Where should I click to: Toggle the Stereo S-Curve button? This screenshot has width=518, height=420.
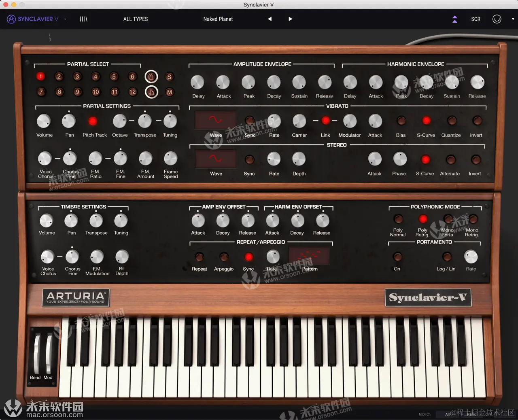click(425, 159)
